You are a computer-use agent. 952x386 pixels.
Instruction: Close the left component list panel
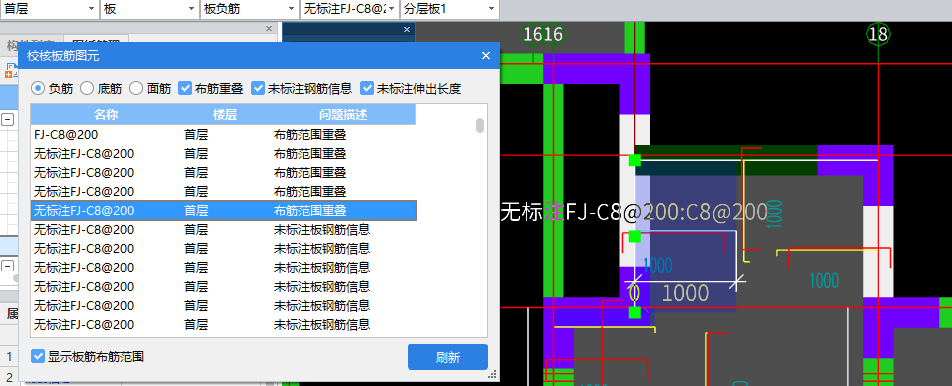click(x=269, y=29)
